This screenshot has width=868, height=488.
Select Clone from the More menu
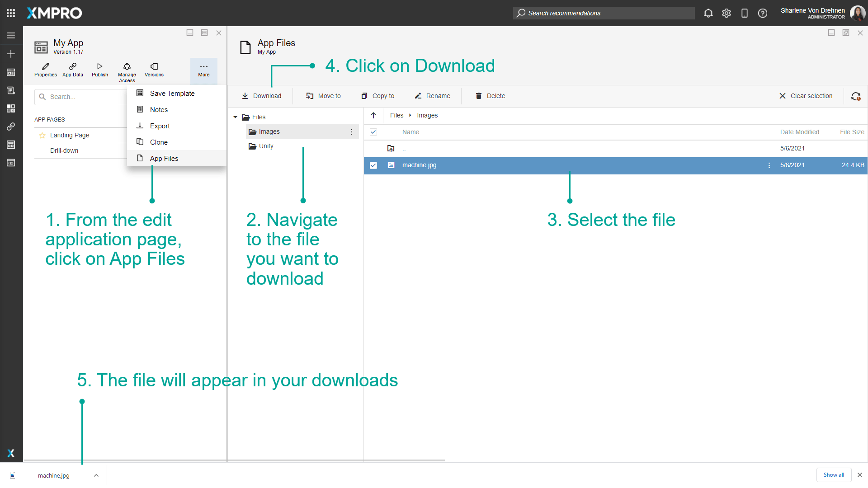[157, 142]
